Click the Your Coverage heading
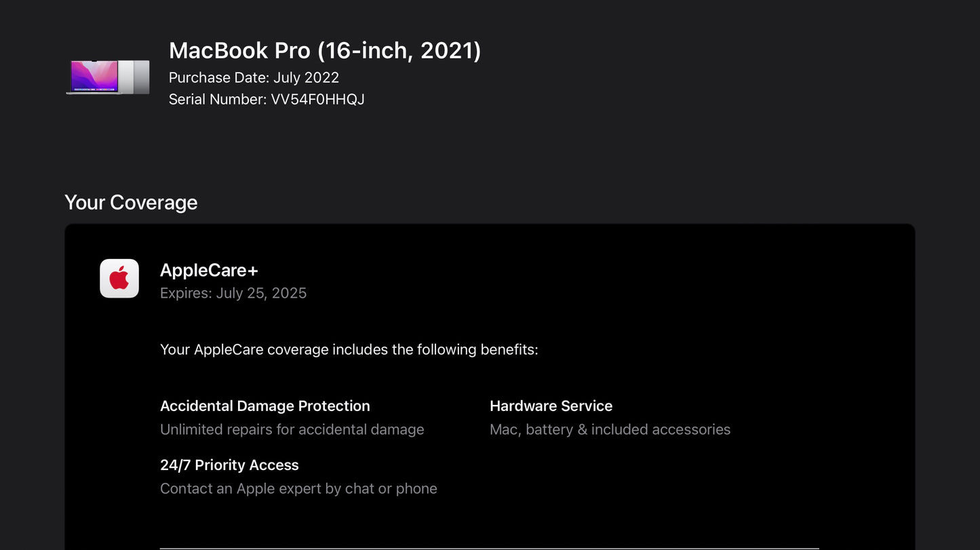980x550 pixels. point(131,202)
